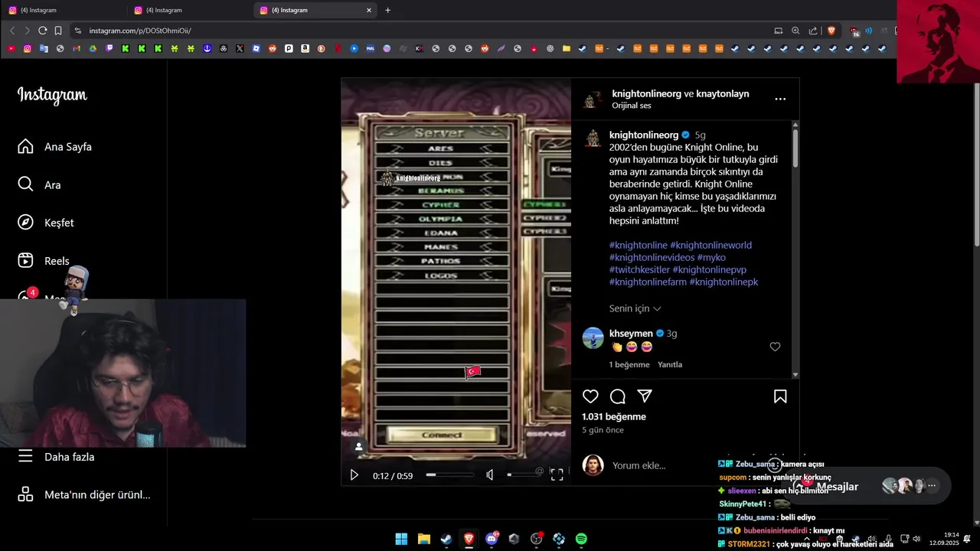Viewport: 980px width, 551px height.
Task: Click the tagged people icon on video
Action: tap(358, 446)
